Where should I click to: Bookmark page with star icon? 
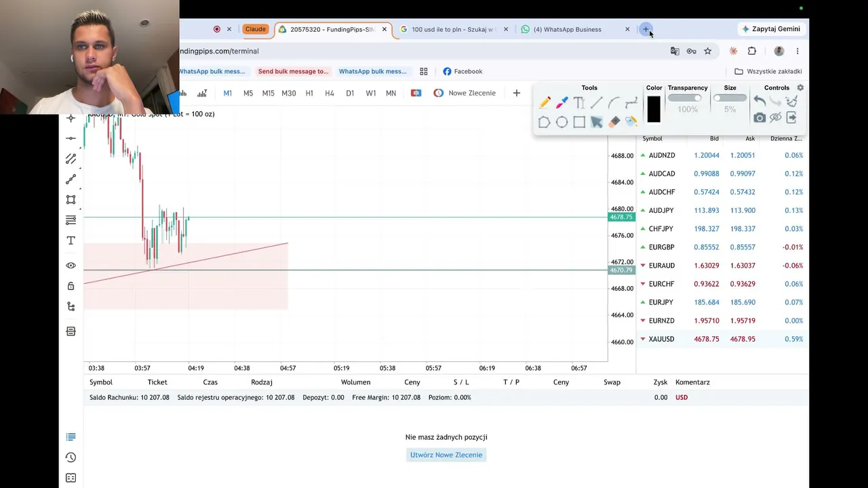pyautogui.click(x=707, y=51)
